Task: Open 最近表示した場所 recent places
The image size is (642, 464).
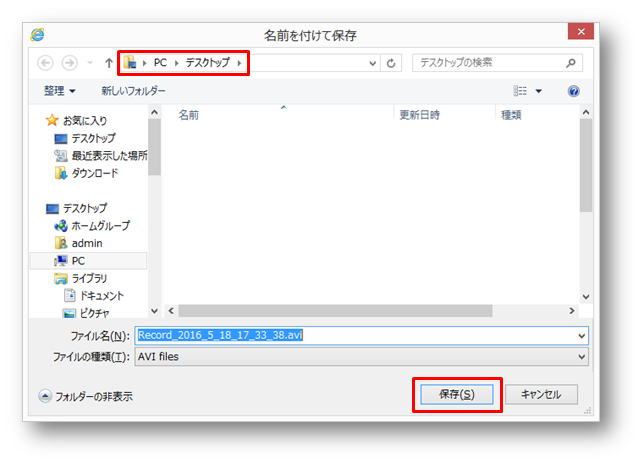Action: tap(101, 156)
